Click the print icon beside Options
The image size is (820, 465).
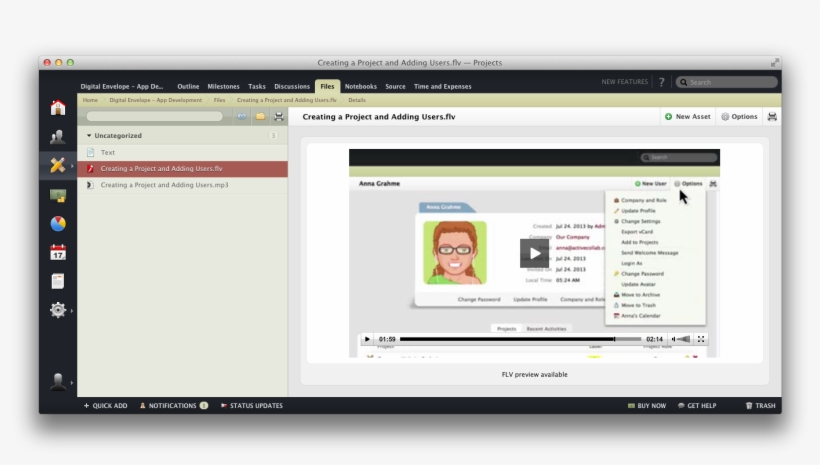click(x=772, y=117)
